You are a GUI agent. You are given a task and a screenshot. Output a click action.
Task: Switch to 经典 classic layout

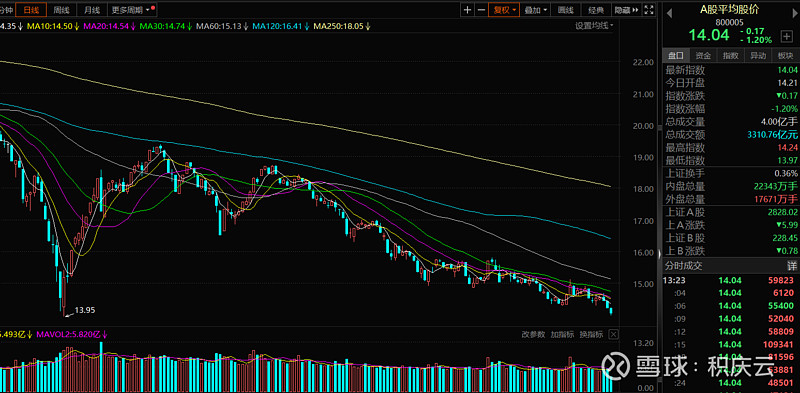click(595, 9)
